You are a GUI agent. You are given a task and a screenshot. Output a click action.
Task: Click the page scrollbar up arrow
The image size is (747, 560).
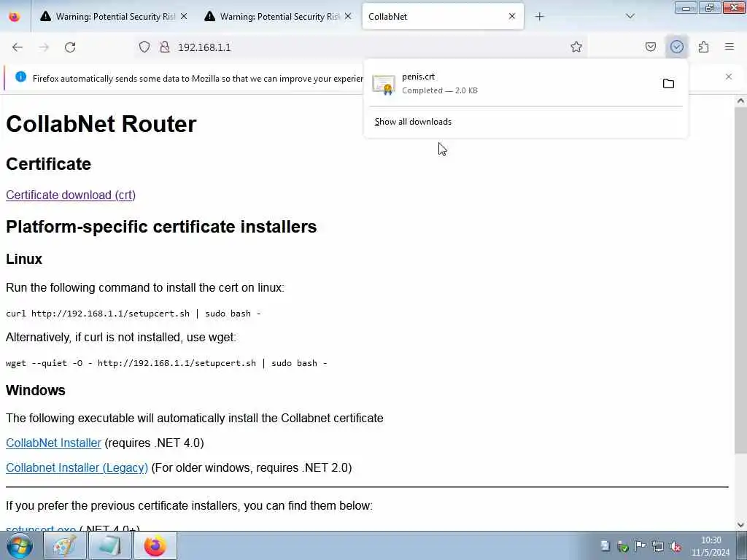[740, 101]
